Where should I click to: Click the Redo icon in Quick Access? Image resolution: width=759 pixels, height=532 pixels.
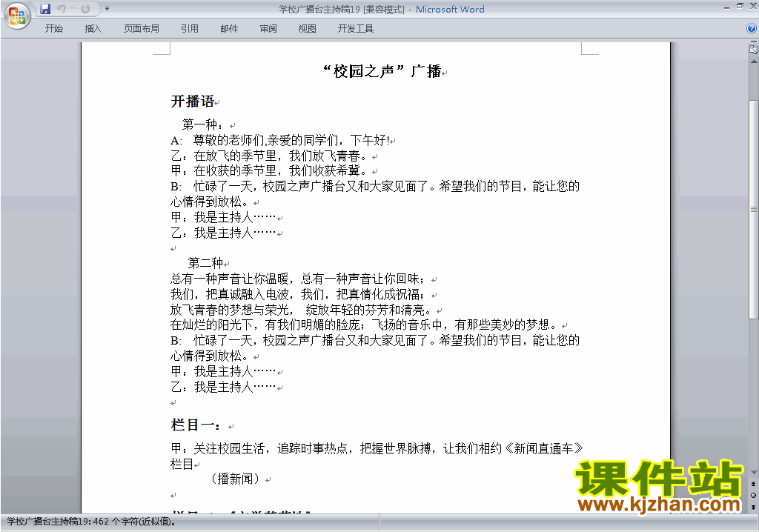[86, 9]
